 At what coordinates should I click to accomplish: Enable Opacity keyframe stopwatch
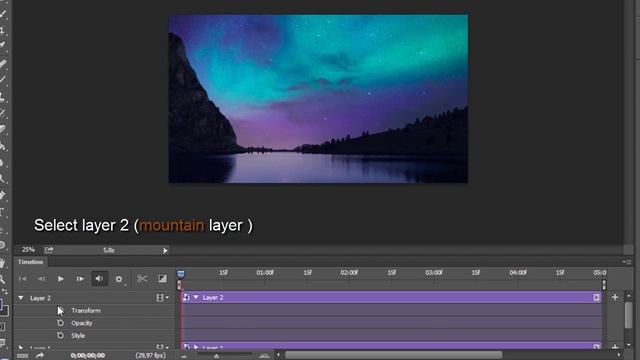pyautogui.click(x=60, y=323)
